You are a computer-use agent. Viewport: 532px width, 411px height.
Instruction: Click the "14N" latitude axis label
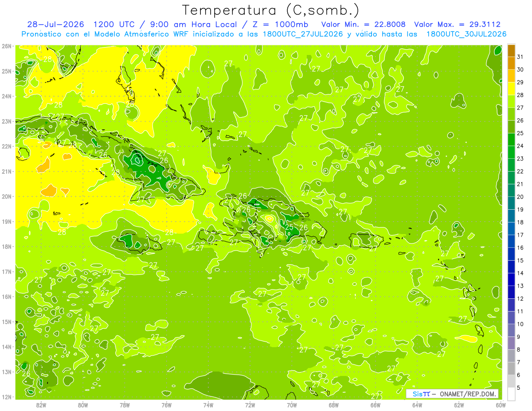7,347
